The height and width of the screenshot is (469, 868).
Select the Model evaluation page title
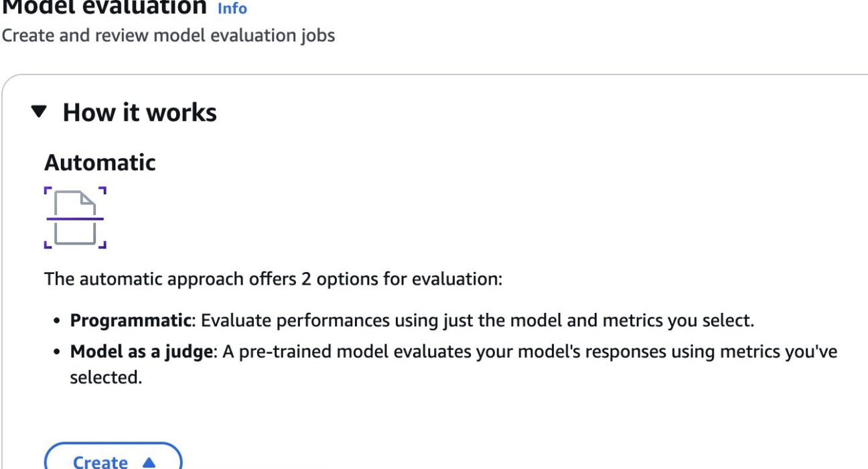104,7
